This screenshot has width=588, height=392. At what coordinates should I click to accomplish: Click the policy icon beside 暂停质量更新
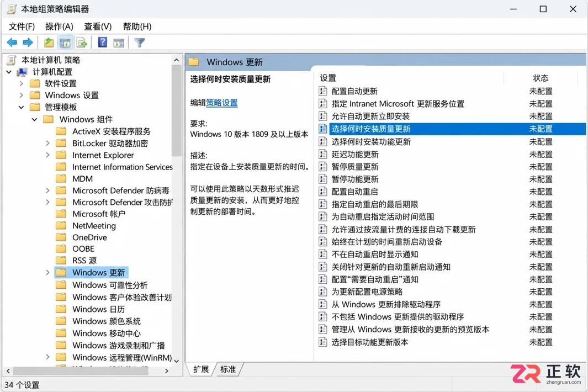coord(322,166)
